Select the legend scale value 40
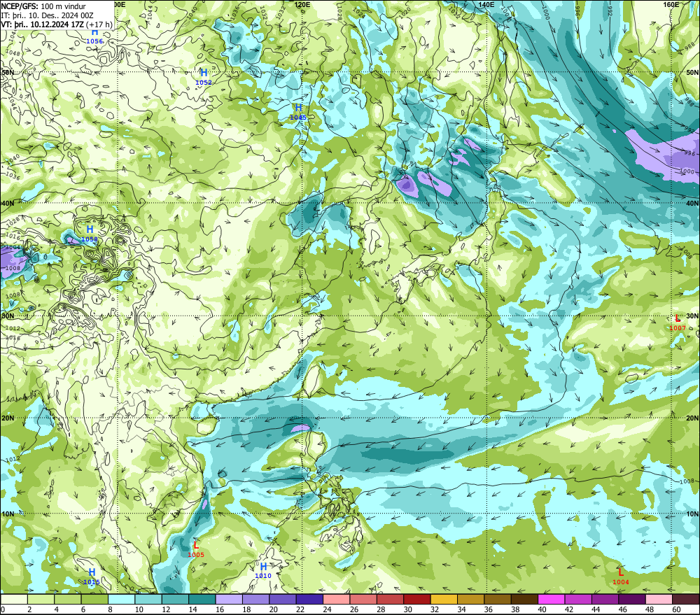The image size is (700, 615). 542,609
